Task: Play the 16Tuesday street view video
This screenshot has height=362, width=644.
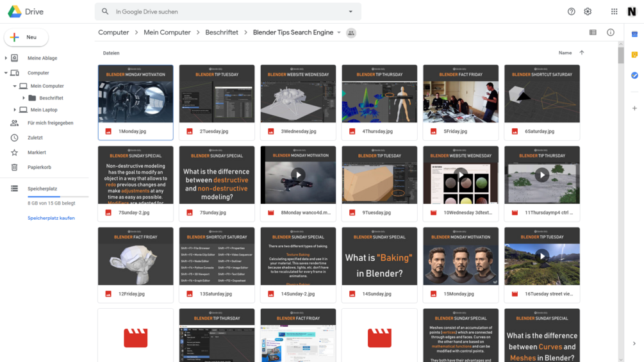Action: point(542,256)
